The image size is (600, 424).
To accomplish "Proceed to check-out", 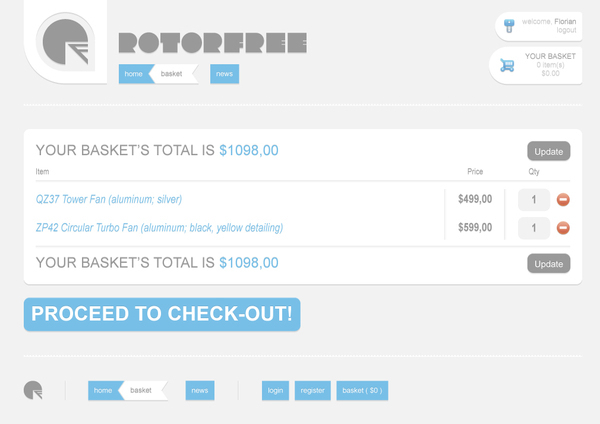I will point(162,314).
